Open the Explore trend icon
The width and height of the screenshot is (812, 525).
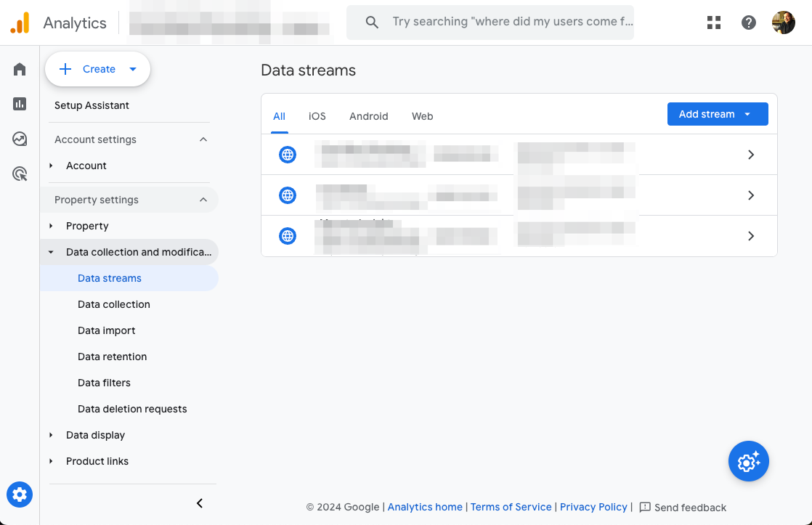pyautogui.click(x=20, y=139)
